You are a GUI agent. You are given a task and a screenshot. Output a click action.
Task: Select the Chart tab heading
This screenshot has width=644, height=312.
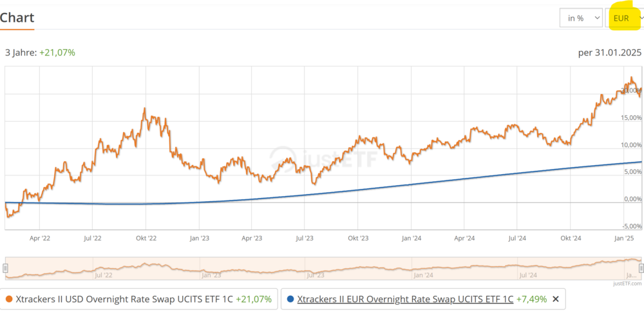(17, 17)
